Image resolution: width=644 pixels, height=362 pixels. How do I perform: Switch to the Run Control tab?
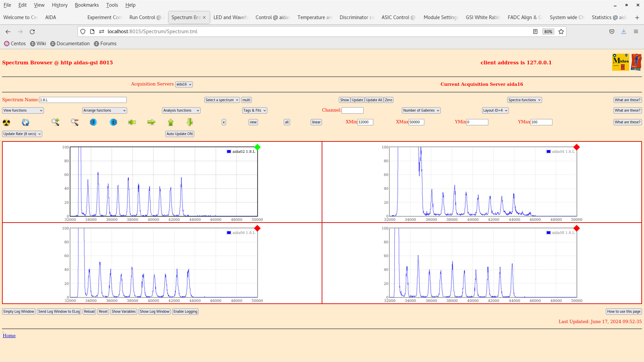(x=145, y=17)
